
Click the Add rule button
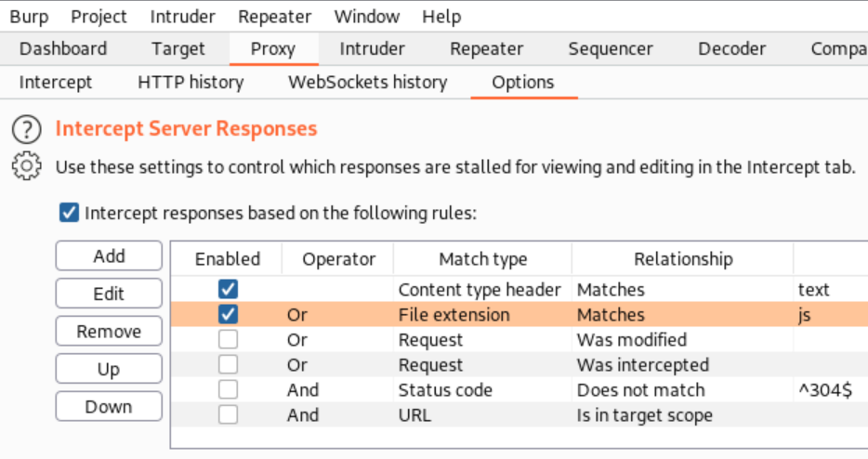pyautogui.click(x=109, y=256)
